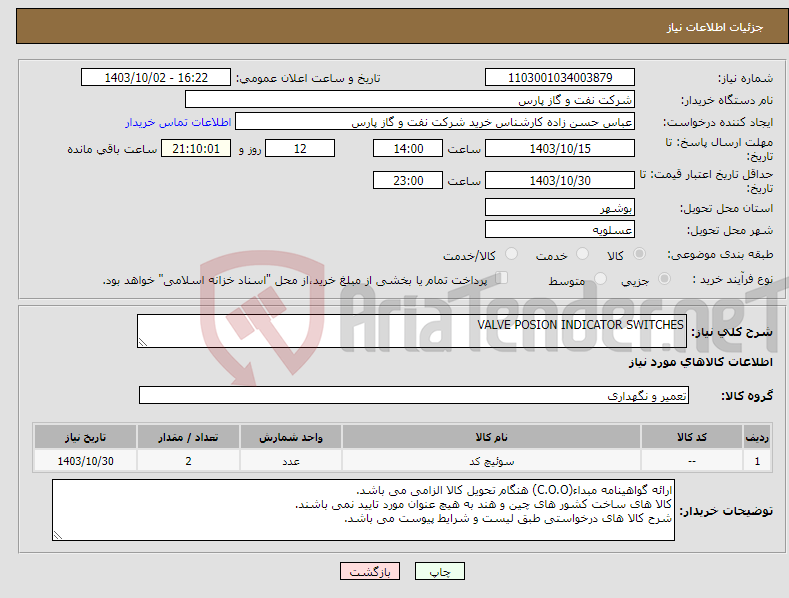Select the کالا radio button

click(x=640, y=254)
